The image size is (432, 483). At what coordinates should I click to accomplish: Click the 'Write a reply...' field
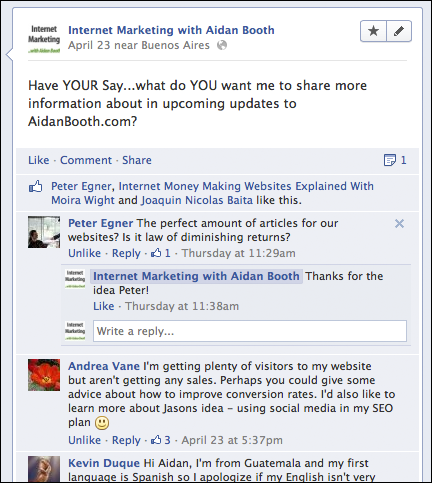pos(250,331)
